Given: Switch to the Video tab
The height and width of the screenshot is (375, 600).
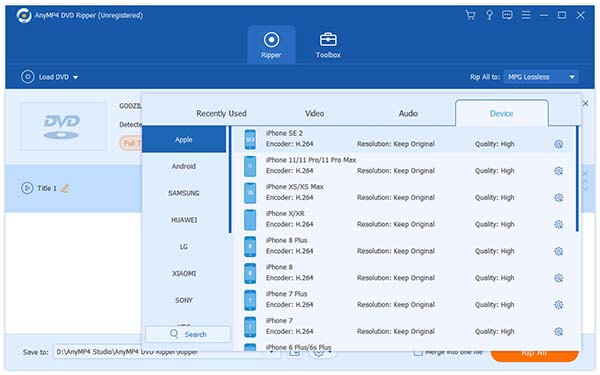Looking at the screenshot, I should point(314,114).
